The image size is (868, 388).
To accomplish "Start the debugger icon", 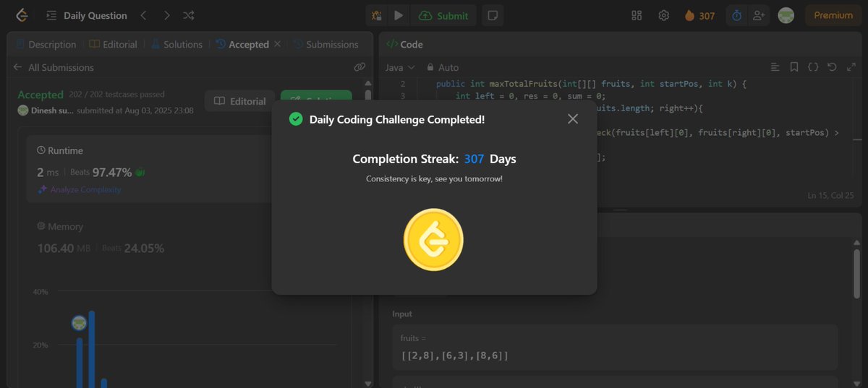I will (377, 15).
